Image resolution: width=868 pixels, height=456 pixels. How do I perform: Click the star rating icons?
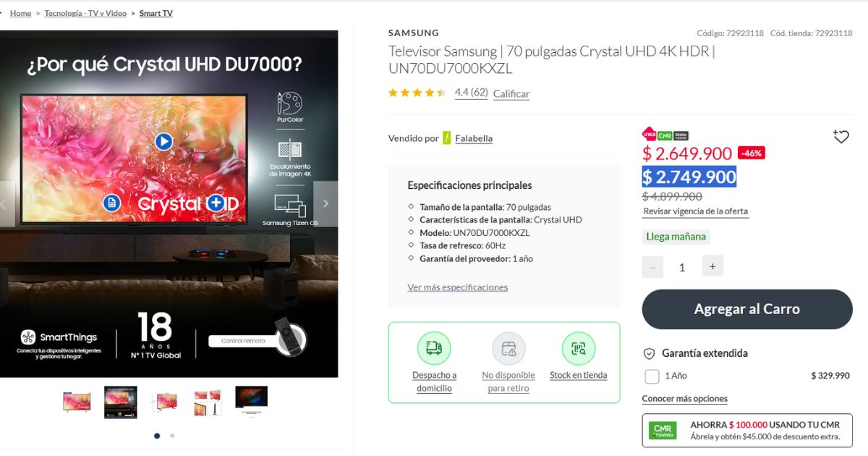pos(417,93)
